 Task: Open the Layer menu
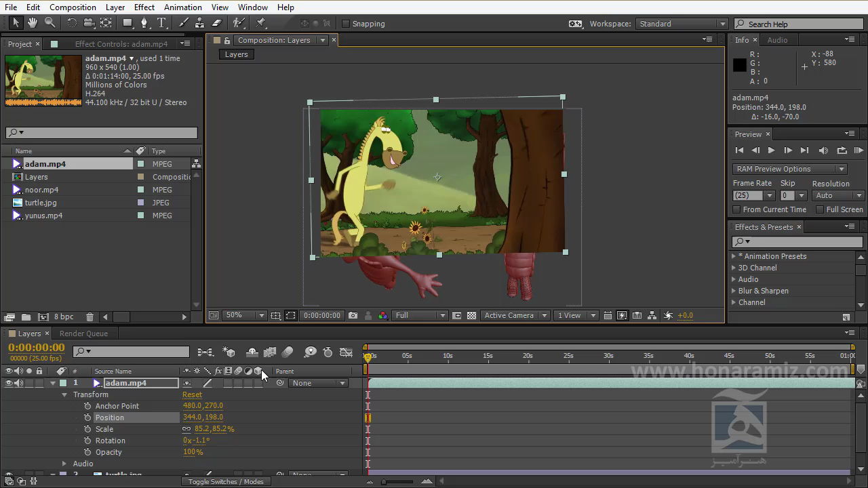(x=115, y=7)
